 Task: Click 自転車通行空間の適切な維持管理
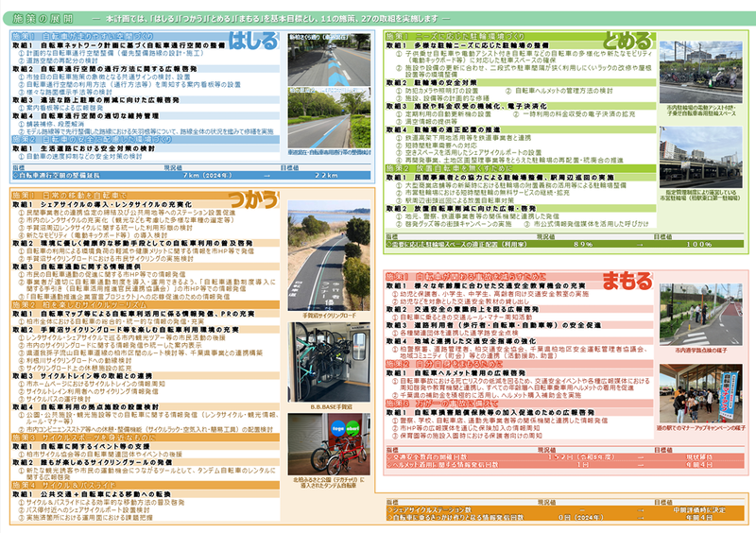coord(100,115)
